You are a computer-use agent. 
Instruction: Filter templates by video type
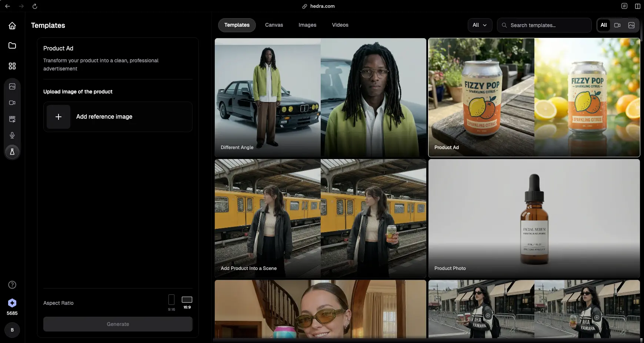617,25
